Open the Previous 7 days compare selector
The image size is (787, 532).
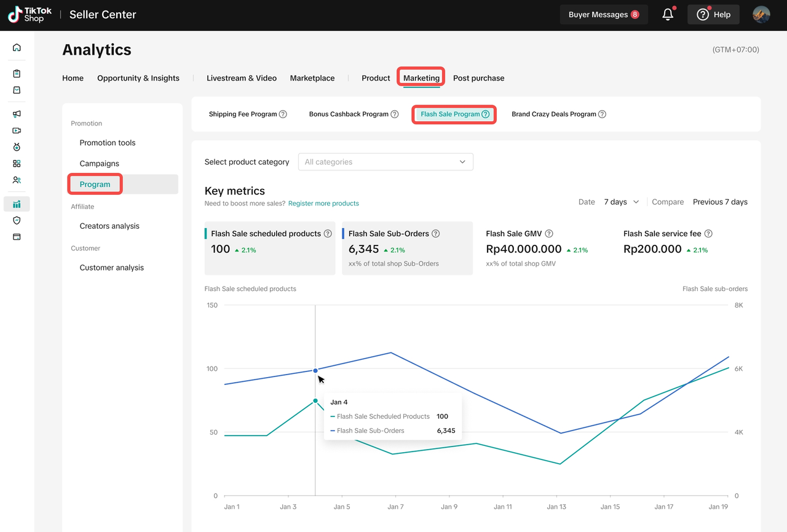[x=720, y=202]
